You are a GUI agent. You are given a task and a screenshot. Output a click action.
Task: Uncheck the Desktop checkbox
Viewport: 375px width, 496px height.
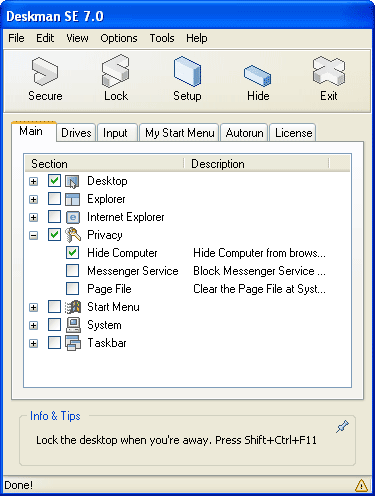pos(54,181)
